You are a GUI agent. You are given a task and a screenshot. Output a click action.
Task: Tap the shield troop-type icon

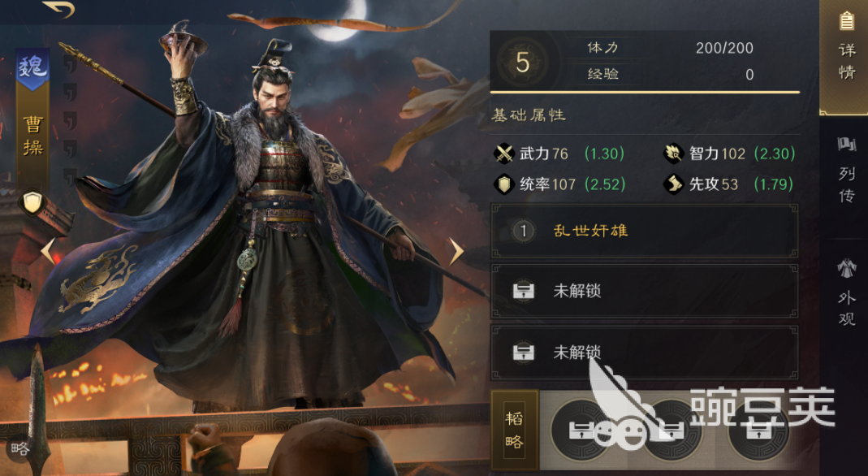[32, 203]
